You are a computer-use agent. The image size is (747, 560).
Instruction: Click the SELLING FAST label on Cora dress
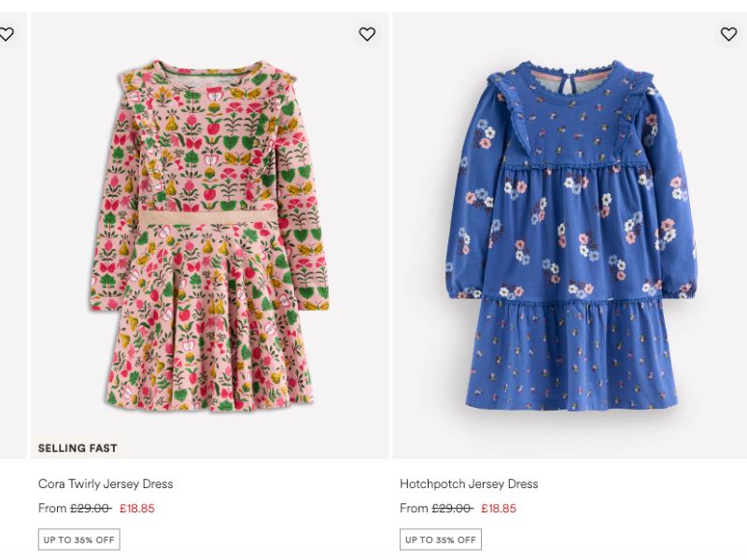[78, 448]
